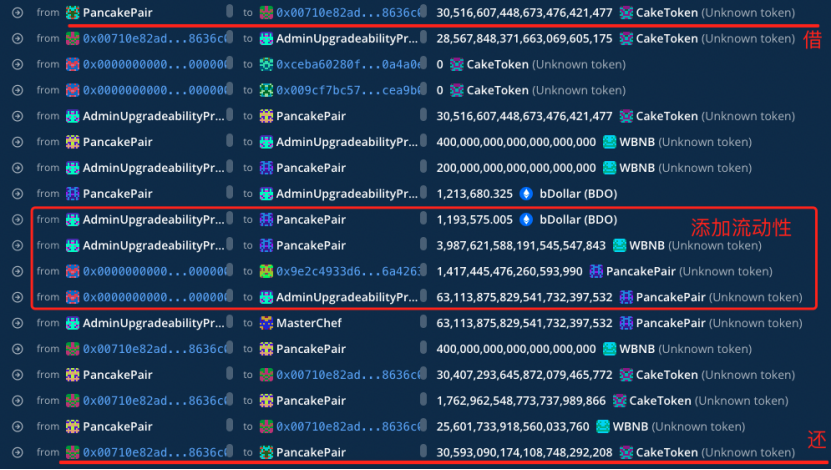Open PancakePair recipient in 3,987,621,588,191,545,547,843 row
The width and height of the screenshot is (831, 470).
tap(311, 246)
